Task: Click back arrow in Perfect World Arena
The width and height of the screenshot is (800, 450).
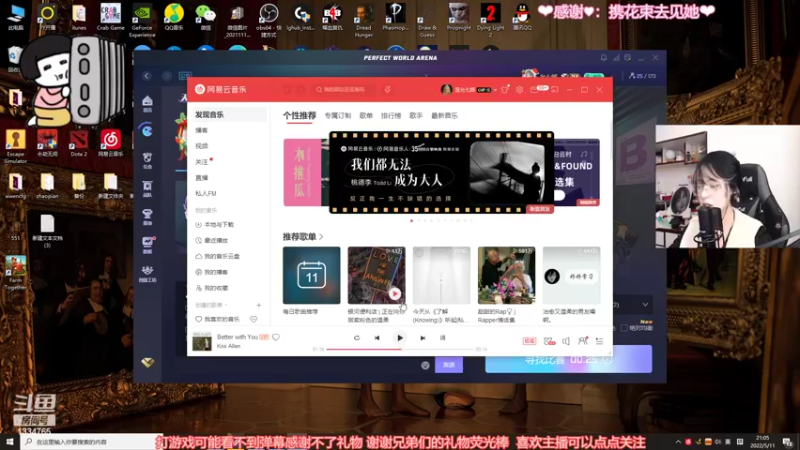Action: click(x=147, y=76)
